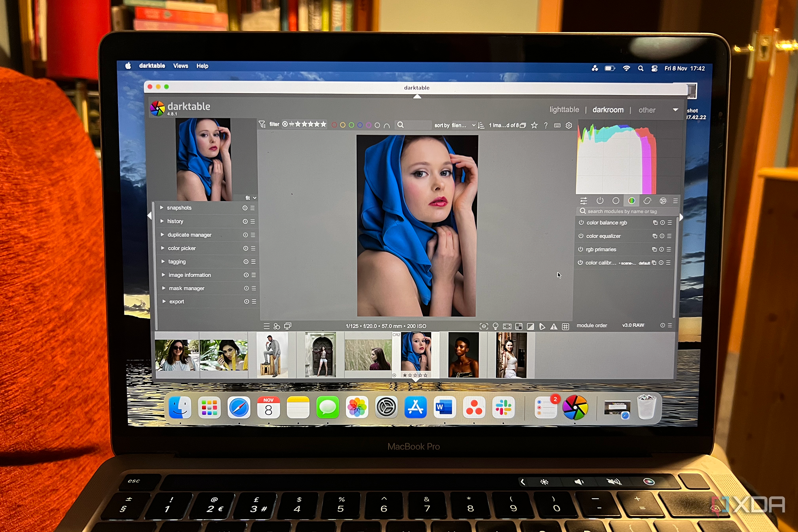Open the Views menu in menu bar

(180, 66)
